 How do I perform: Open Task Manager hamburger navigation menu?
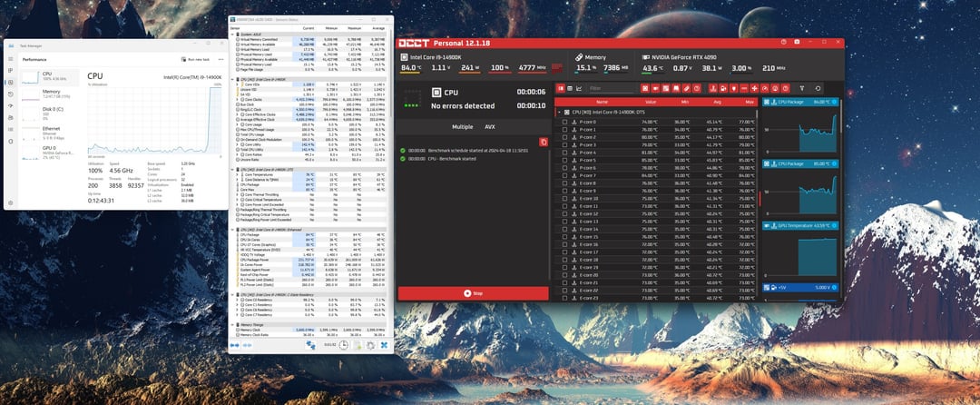pos(11,59)
